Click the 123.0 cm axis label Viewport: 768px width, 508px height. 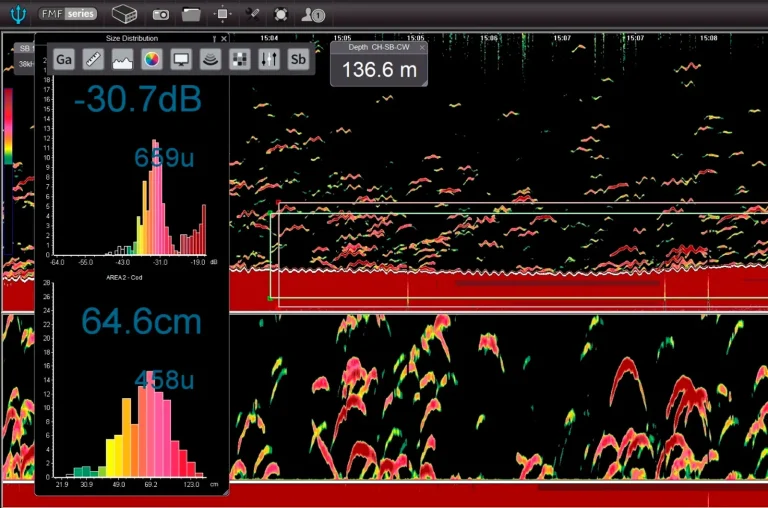[x=192, y=484]
